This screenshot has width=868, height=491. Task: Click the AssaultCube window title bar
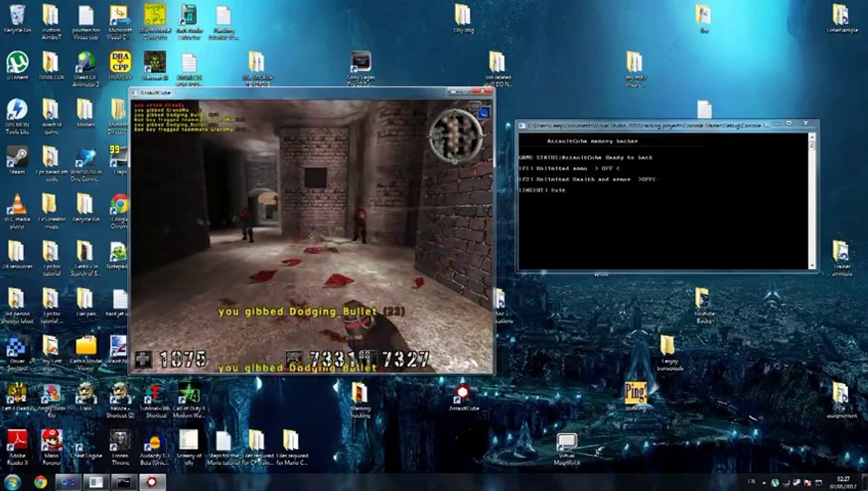311,92
